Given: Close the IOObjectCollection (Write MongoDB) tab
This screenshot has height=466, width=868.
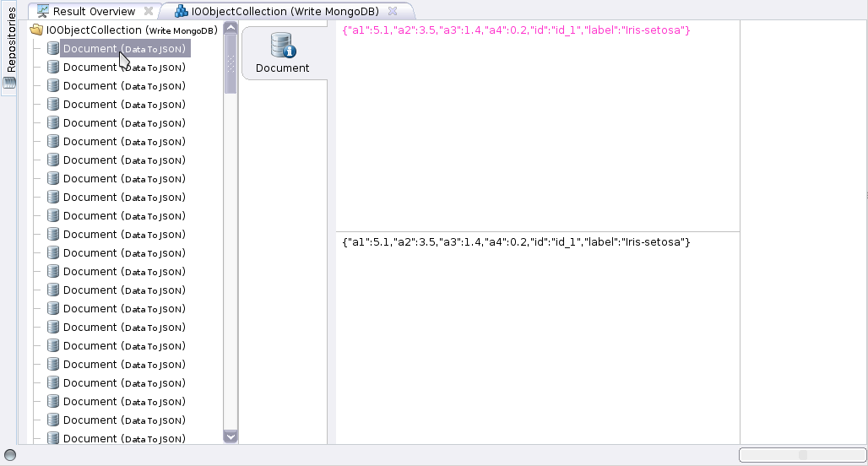Looking at the screenshot, I should (x=393, y=12).
